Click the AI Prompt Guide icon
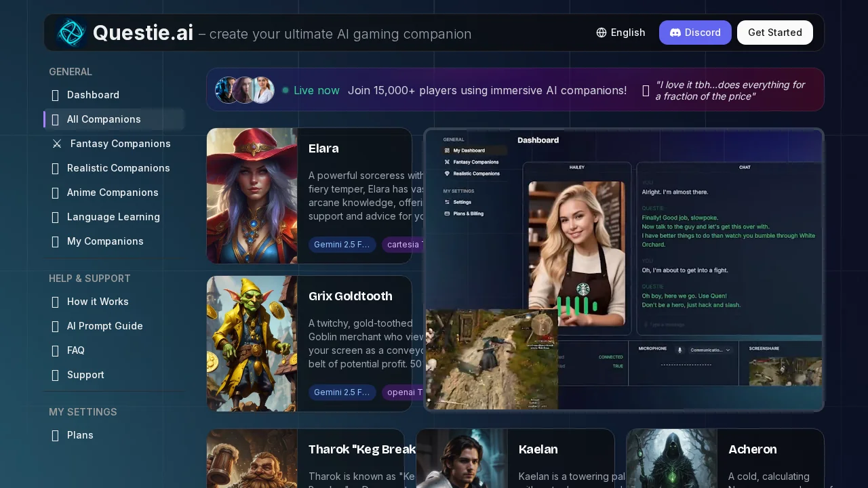This screenshot has width=868, height=488. point(55,326)
